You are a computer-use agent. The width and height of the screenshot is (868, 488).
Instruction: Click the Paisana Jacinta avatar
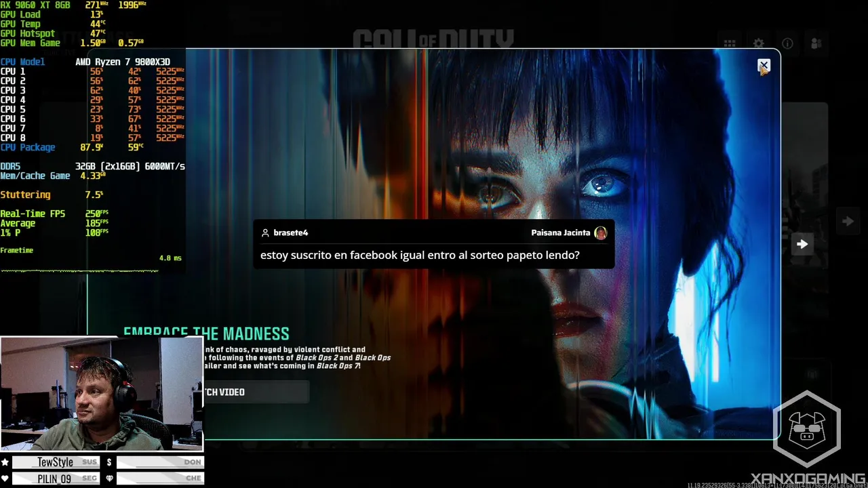pos(600,232)
